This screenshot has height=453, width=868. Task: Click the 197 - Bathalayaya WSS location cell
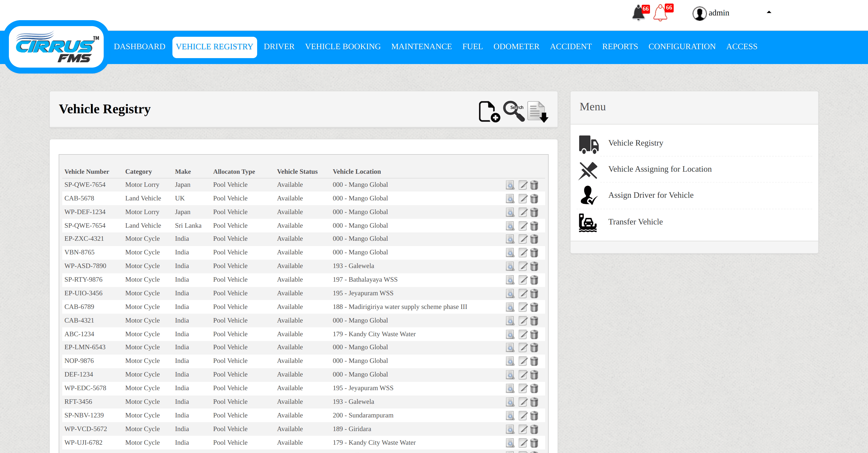[x=365, y=279]
